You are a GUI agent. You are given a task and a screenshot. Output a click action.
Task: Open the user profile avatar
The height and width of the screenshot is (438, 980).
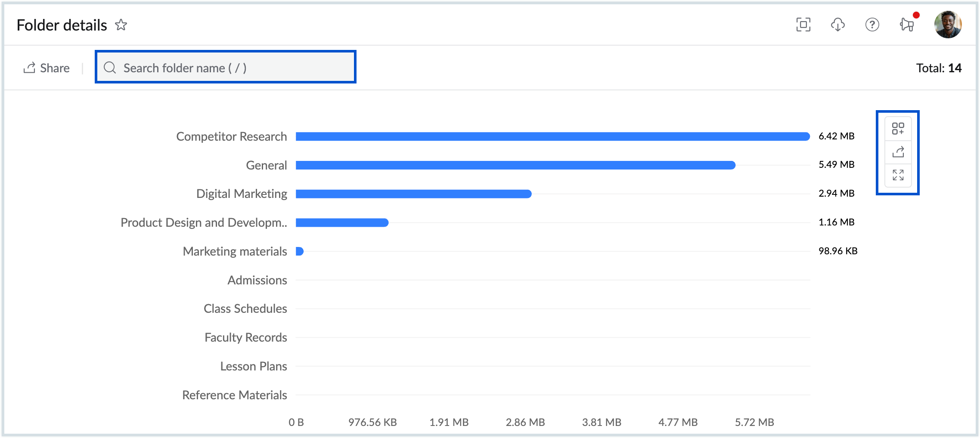948,25
